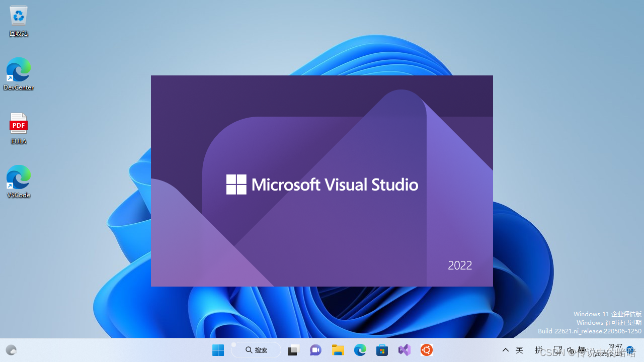Viewport: 644px width, 362px height.
Task: Open File Explorer from the taskbar
Action: tap(338, 350)
